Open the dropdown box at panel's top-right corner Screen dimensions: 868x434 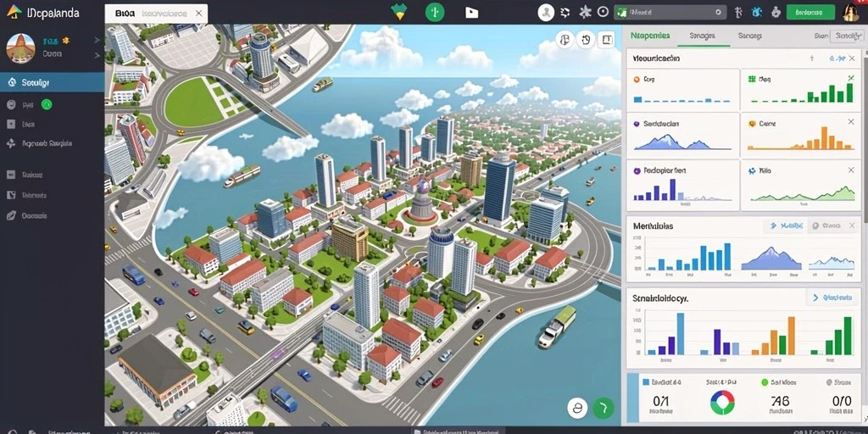[x=847, y=36]
